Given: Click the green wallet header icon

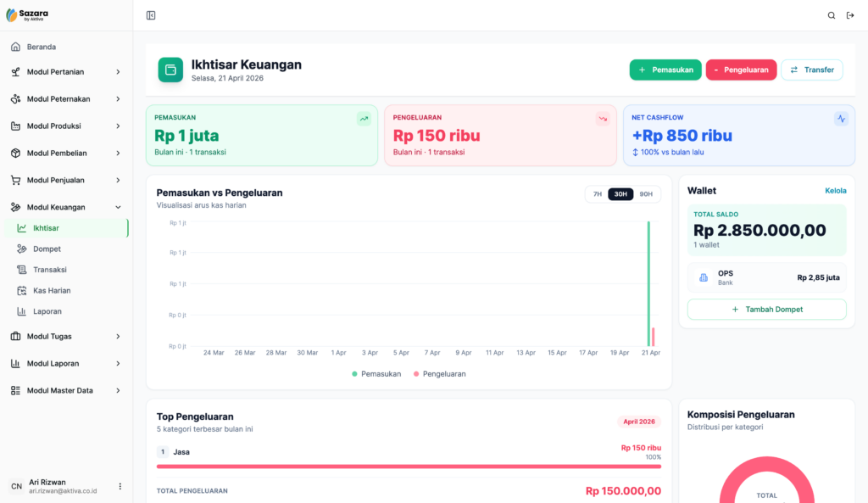Looking at the screenshot, I should [170, 70].
